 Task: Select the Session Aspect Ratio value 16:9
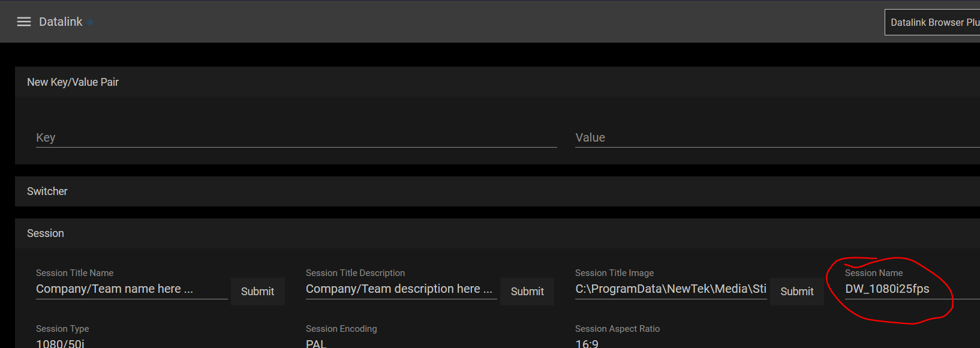pos(587,343)
